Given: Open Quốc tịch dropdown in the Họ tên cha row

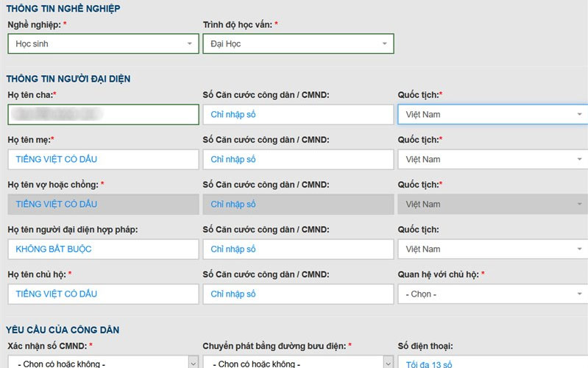Looking at the screenshot, I should click(x=493, y=114).
